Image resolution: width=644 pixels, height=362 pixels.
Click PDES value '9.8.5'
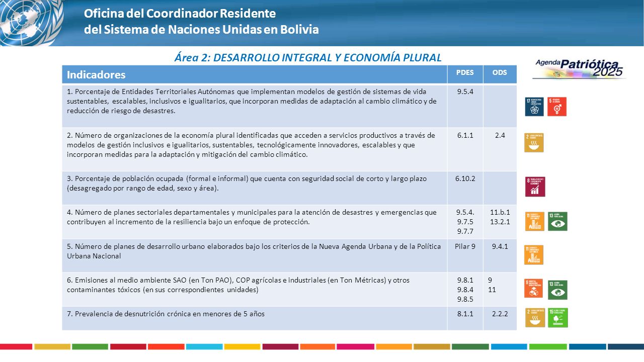(x=465, y=300)
